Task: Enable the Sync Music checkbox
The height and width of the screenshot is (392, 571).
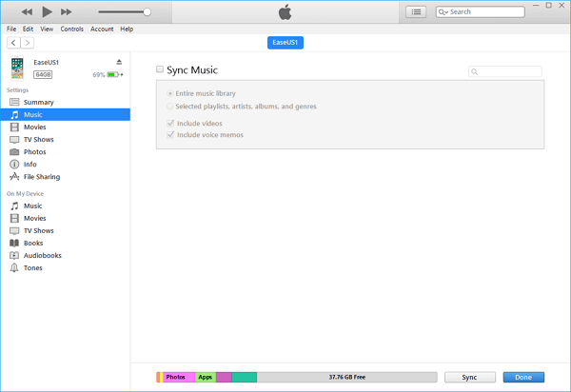Action: (160, 69)
